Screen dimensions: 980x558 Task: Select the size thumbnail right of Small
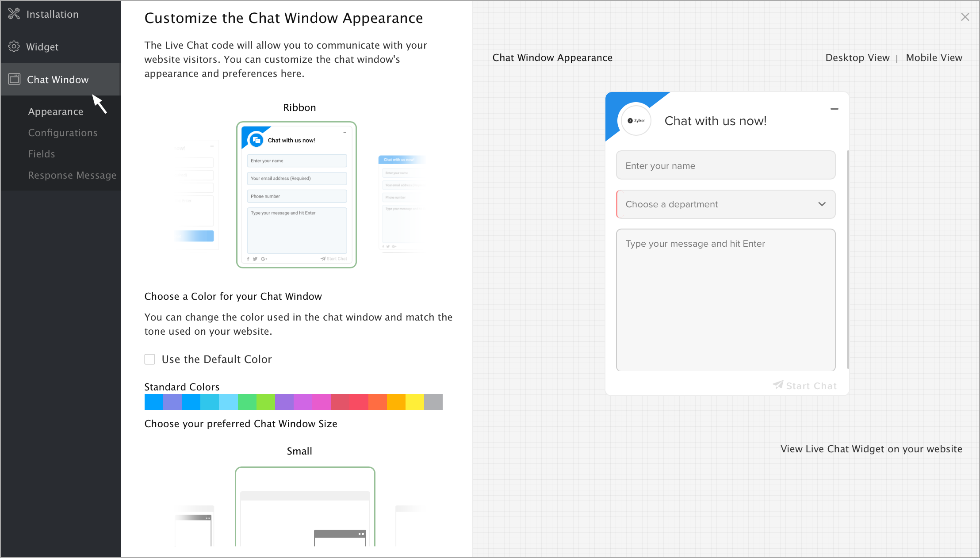410,525
